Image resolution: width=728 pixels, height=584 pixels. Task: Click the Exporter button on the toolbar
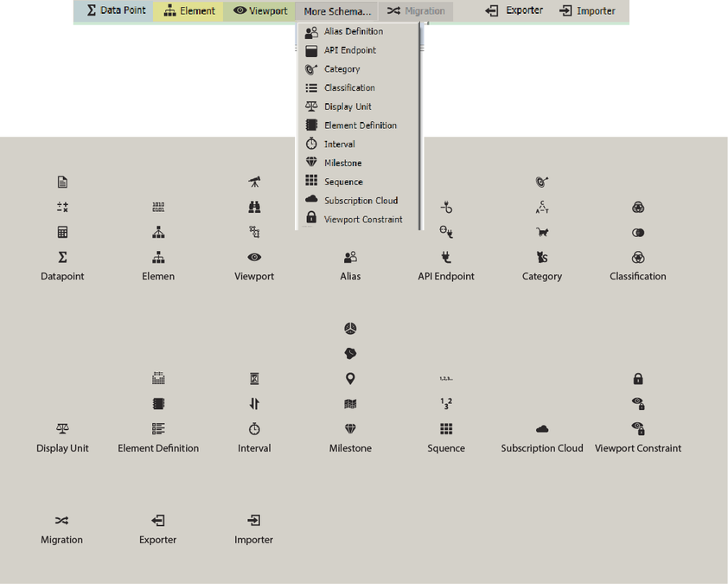514,10
